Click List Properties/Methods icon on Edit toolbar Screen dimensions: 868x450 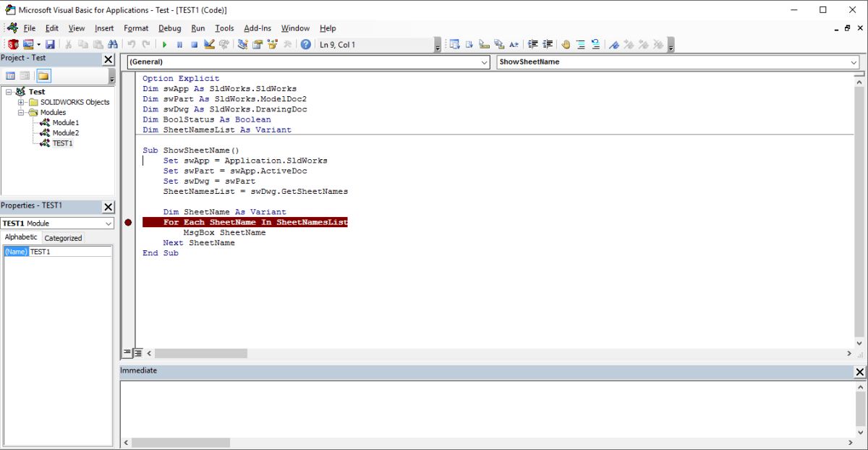point(454,45)
